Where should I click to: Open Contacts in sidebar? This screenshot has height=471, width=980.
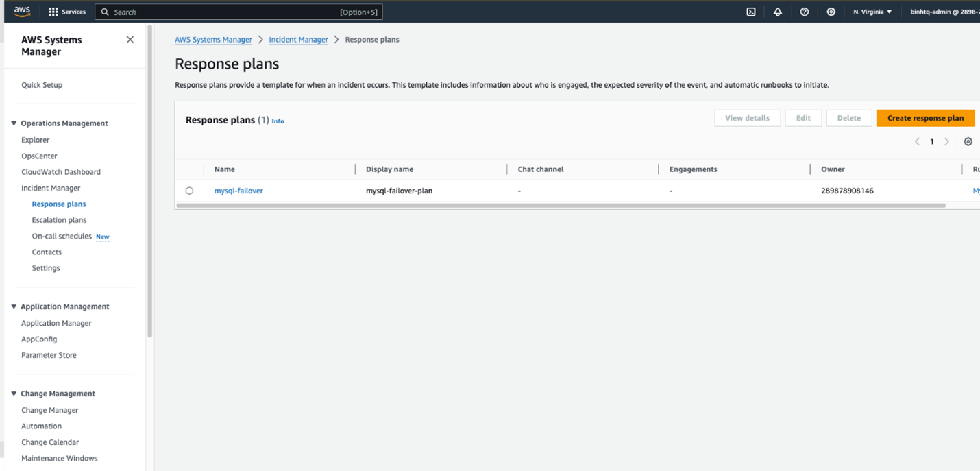click(x=47, y=252)
